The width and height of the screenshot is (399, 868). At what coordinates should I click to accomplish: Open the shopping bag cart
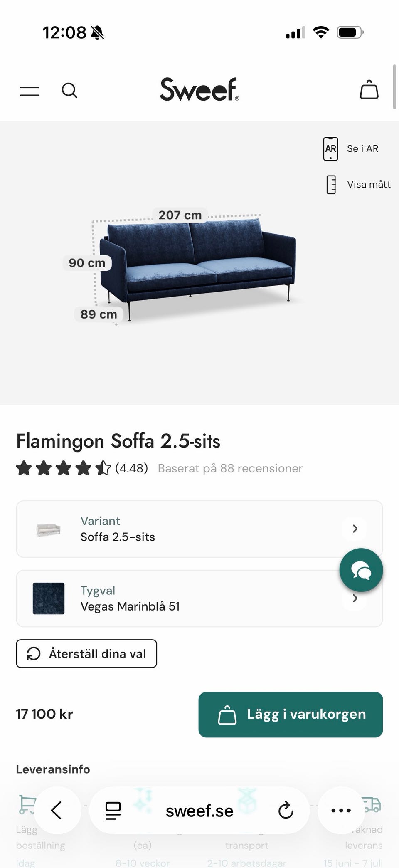369,90
